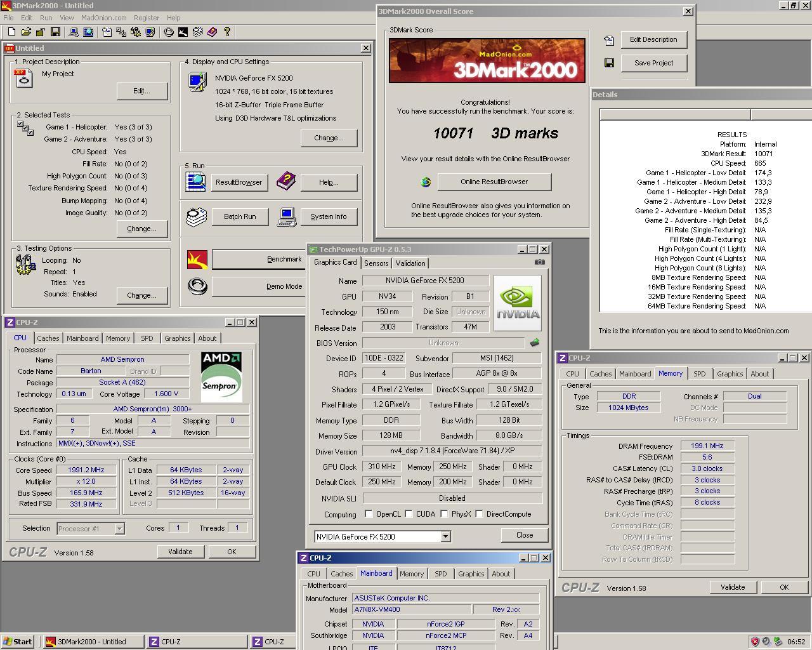Click the Online ResultBrowser button
812x650 pixels.
coord(494,182)
